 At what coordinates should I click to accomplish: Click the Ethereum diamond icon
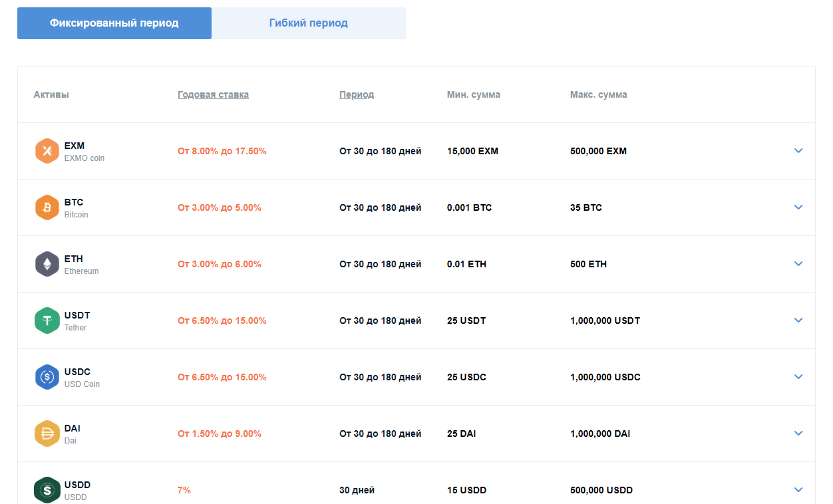pos(47,264)
